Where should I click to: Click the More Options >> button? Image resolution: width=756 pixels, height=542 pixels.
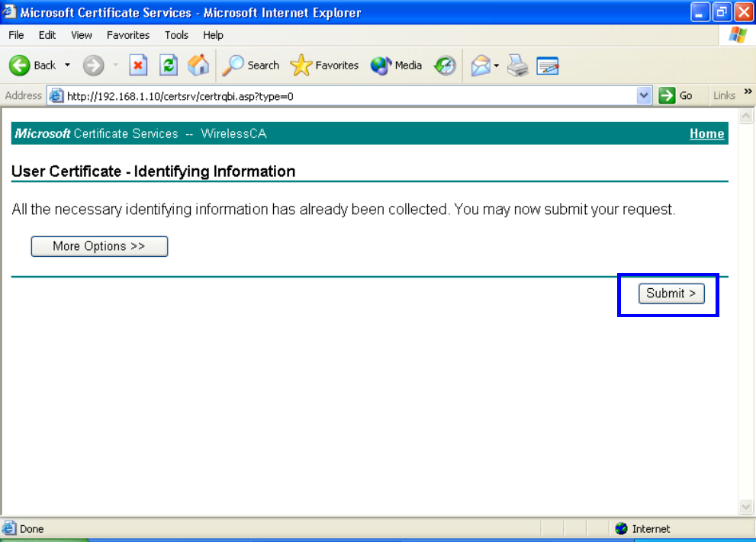pos(99,246)
